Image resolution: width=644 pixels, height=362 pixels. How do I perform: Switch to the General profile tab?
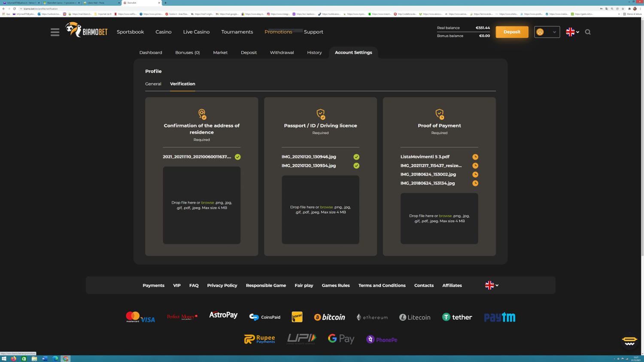coord(153,84)
